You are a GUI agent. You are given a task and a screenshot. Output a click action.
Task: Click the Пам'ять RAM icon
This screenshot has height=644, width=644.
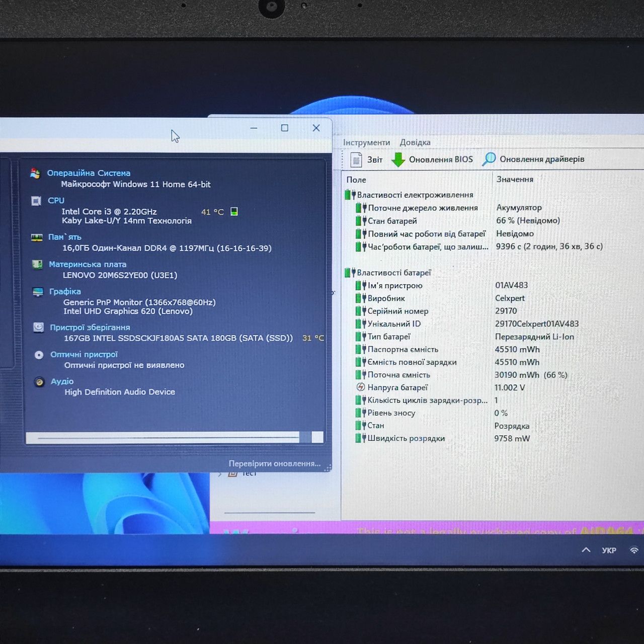[37, 237]
